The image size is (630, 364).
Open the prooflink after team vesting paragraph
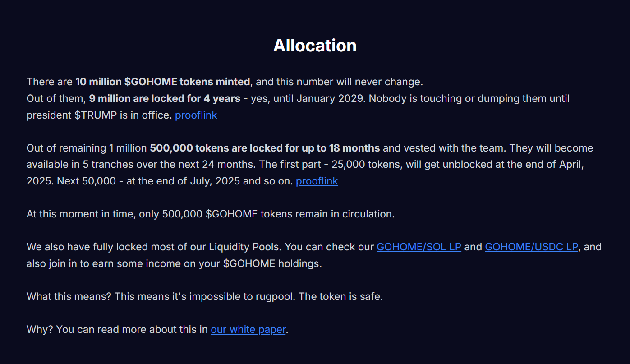(x=317, y=181)
